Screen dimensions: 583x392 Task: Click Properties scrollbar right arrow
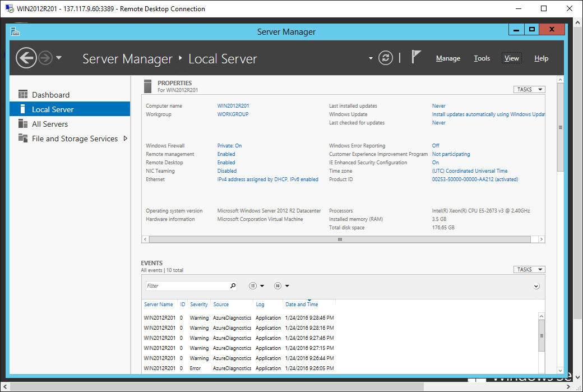click(x=542, y=239)
